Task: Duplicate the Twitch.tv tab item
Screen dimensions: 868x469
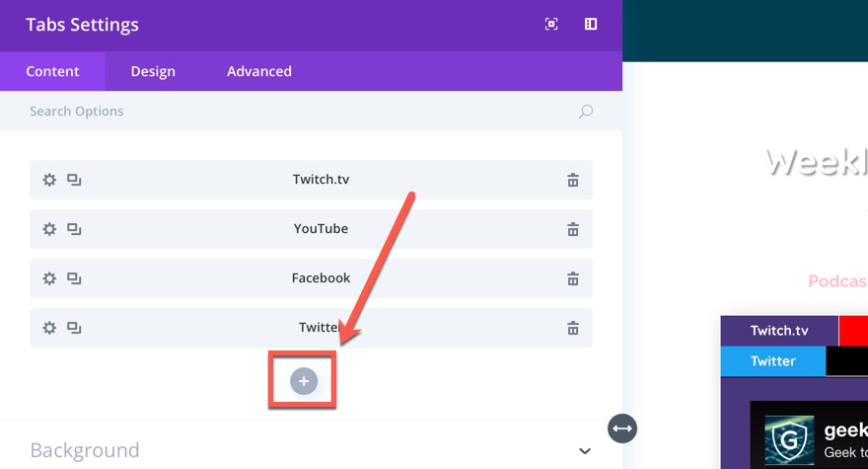Action: point(74,180)
